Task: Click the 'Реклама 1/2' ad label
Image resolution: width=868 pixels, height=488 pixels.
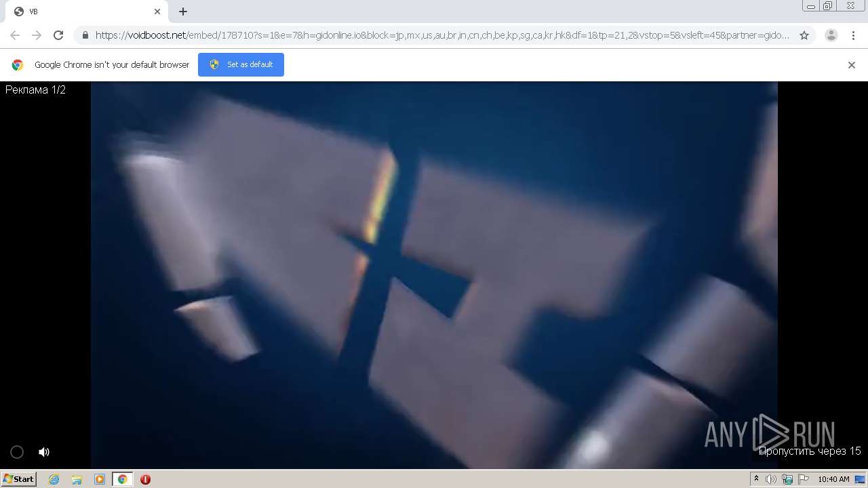Action: pos(35,89)
